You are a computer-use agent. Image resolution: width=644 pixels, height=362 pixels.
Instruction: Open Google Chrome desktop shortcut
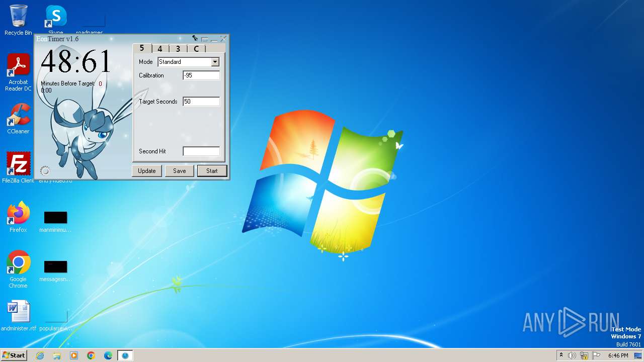[18, 269]
